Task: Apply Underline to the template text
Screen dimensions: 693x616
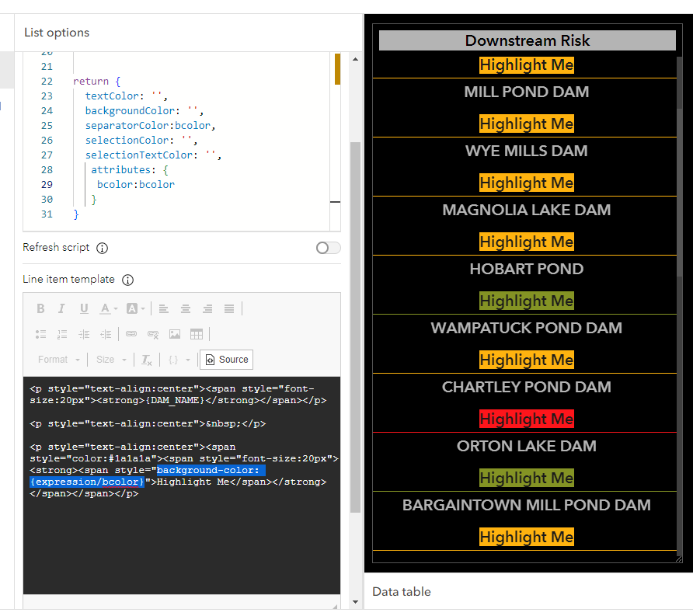Action: [x=82, y=308]
